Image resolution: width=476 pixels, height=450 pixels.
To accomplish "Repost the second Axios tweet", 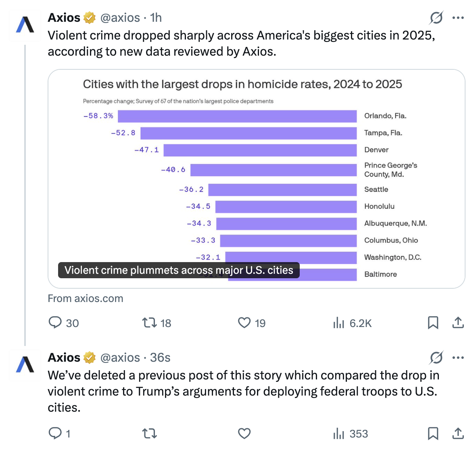I will (150, 433).
